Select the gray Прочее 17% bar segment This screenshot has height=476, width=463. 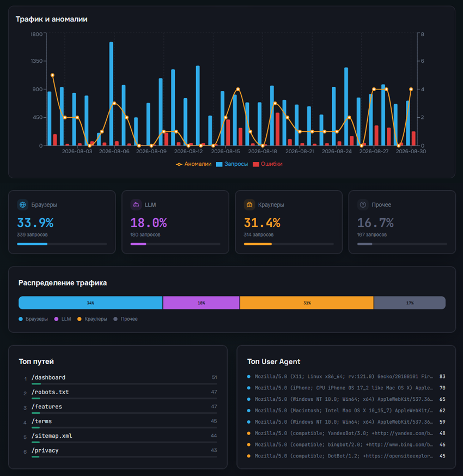(x=410, y=303)
